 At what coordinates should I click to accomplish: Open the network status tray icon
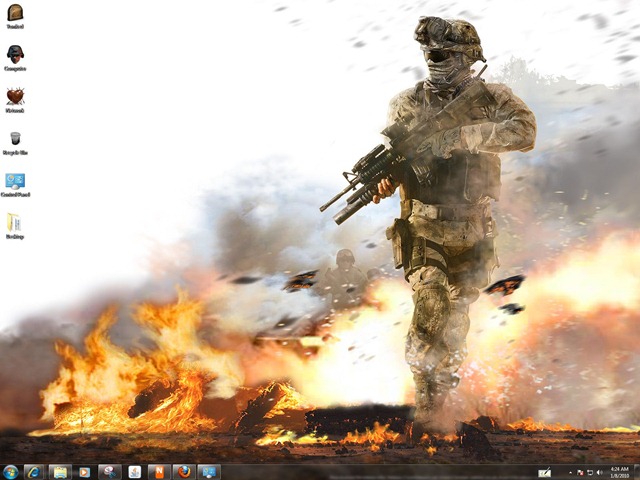pyautogui.click(x=590, y=473)
